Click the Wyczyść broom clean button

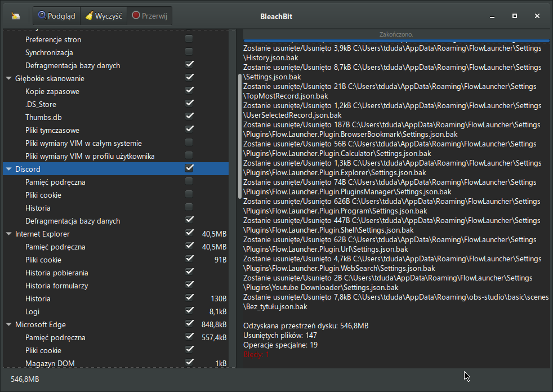pos(104,16)
